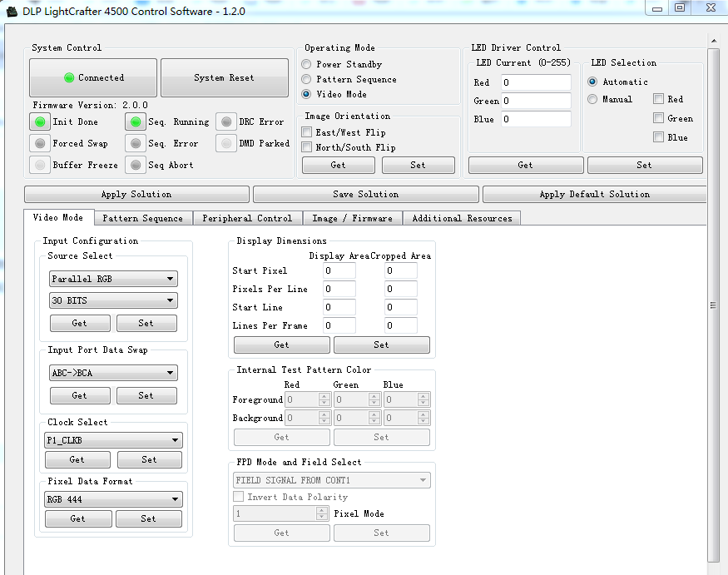Click the Buffer Freeze indicator light

click(40, 165)
